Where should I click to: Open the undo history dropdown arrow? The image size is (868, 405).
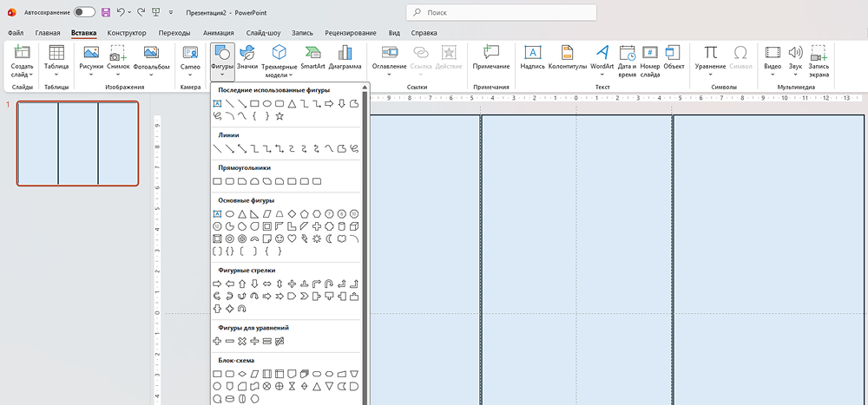129,11
